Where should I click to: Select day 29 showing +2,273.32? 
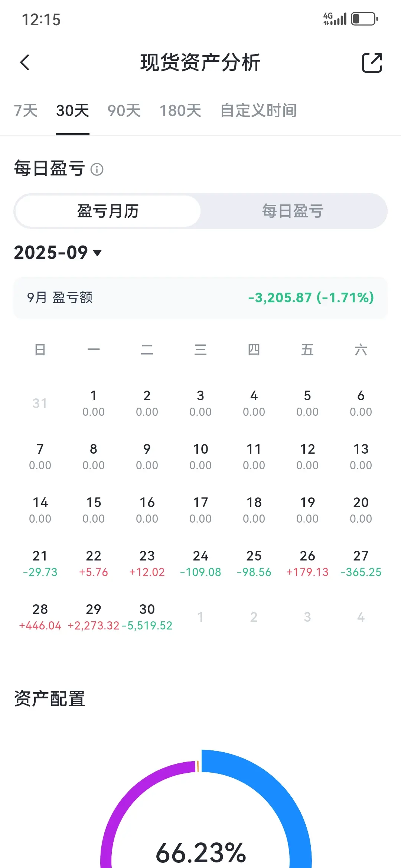coord(94,617)
